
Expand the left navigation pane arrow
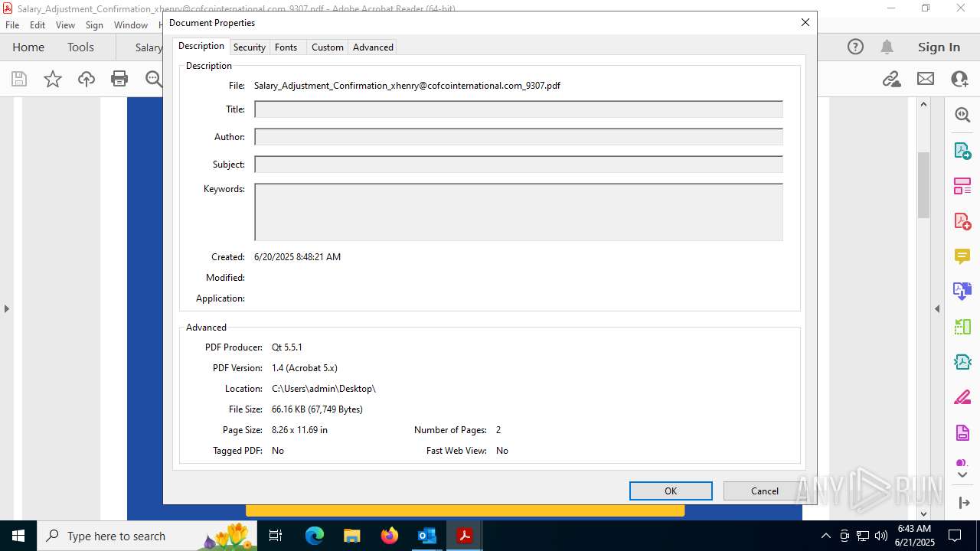pyautogui.click(x=6, y=308)
